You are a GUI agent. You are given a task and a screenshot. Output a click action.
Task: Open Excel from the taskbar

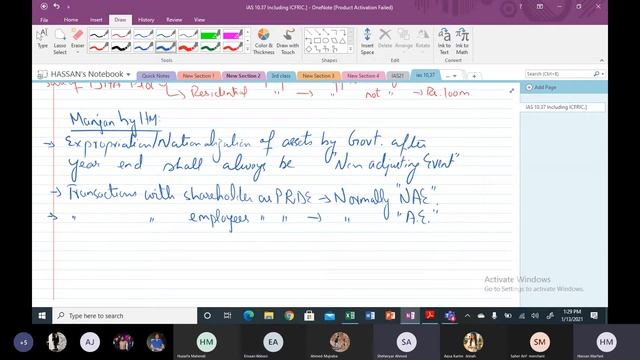[350, 316]
